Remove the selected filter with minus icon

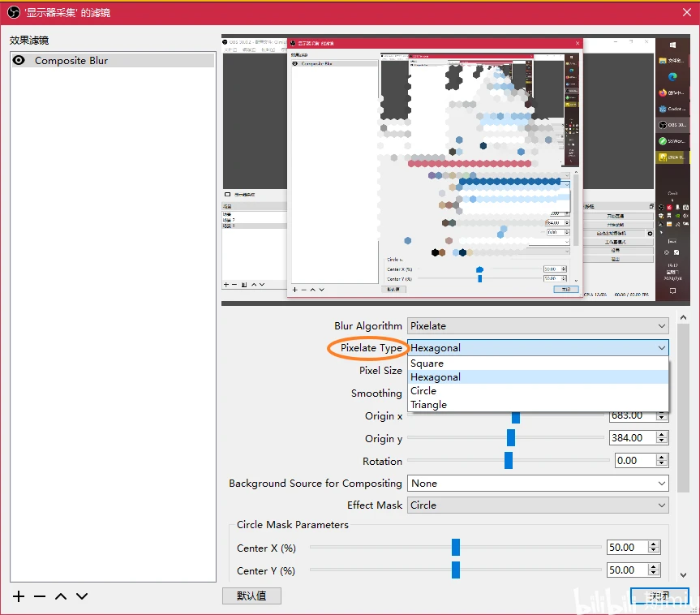pos(40,596)
